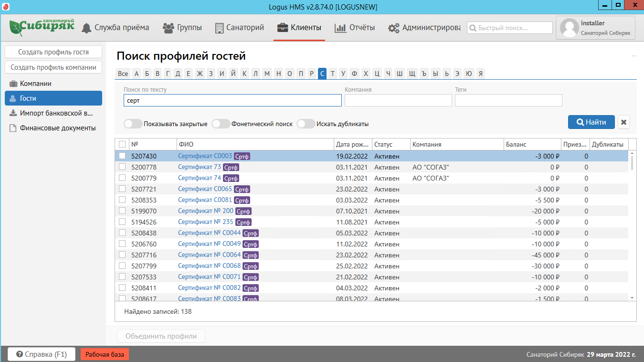
Task: Check the box for profile 5200778
Action: 122,167
